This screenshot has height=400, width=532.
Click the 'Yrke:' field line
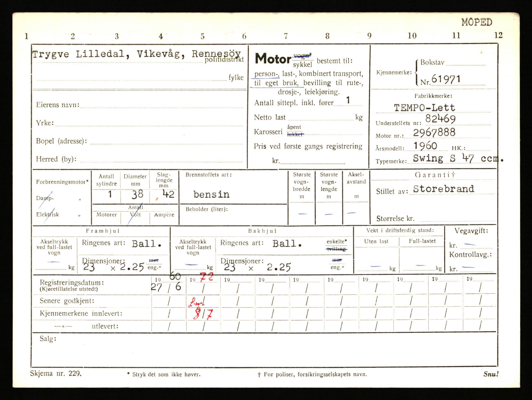(149, 123)
